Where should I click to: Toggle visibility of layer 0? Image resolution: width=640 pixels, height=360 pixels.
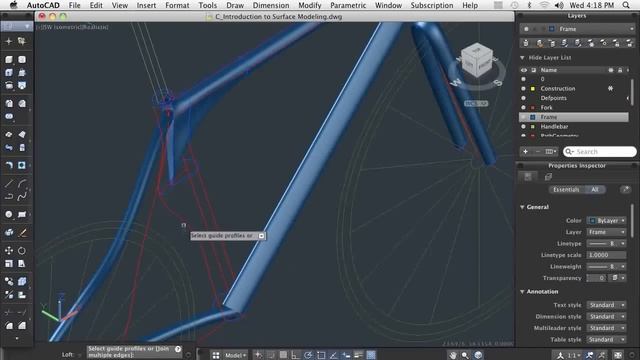tap(523, 79)
